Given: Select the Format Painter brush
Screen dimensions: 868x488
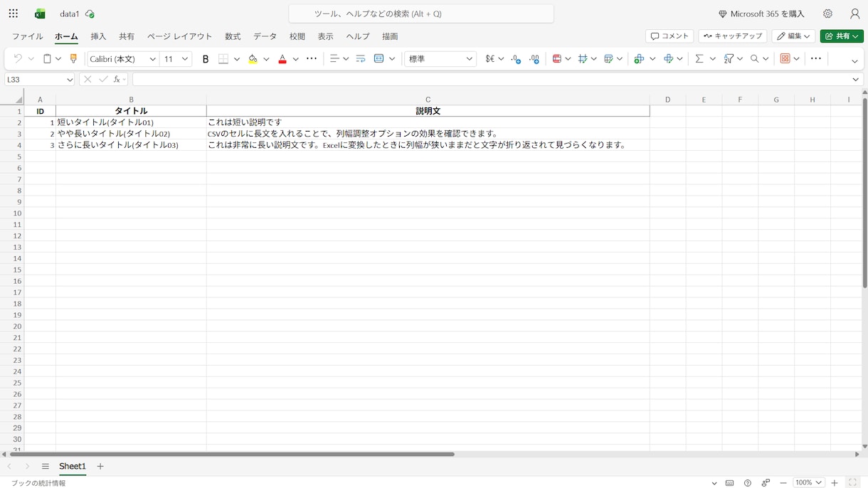Looking at the screenshot, I should pyautogui.click(x=73, y=59).
